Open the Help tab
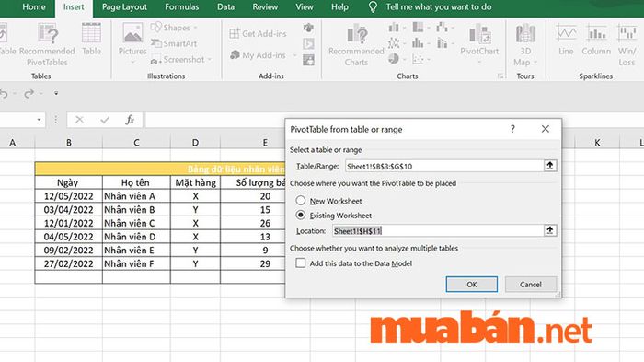Image resolution: width=644 pixels, height=362 pixels. click(339, 7)
